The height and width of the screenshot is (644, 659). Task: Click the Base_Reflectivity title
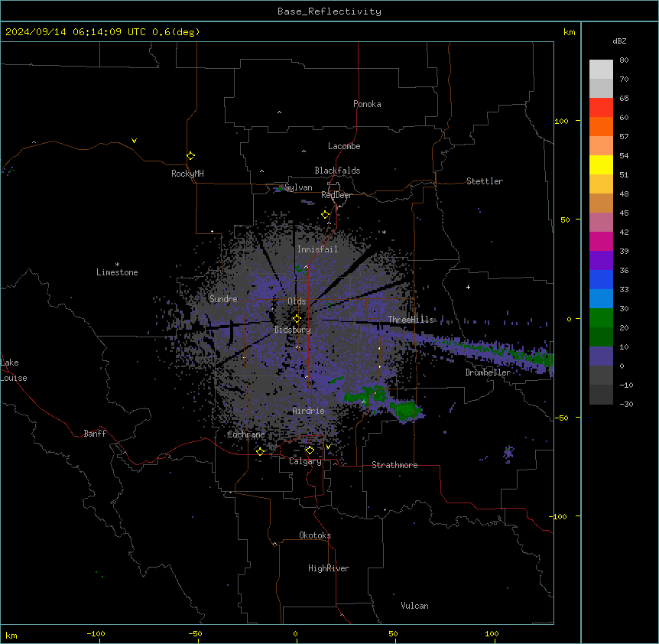coord(329,11)
